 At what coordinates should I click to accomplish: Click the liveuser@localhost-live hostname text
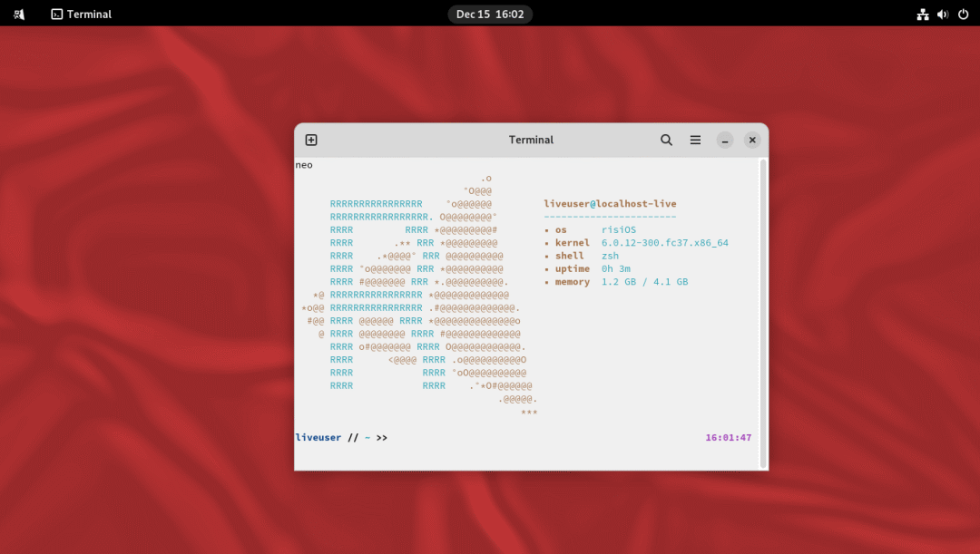[610, 204]
